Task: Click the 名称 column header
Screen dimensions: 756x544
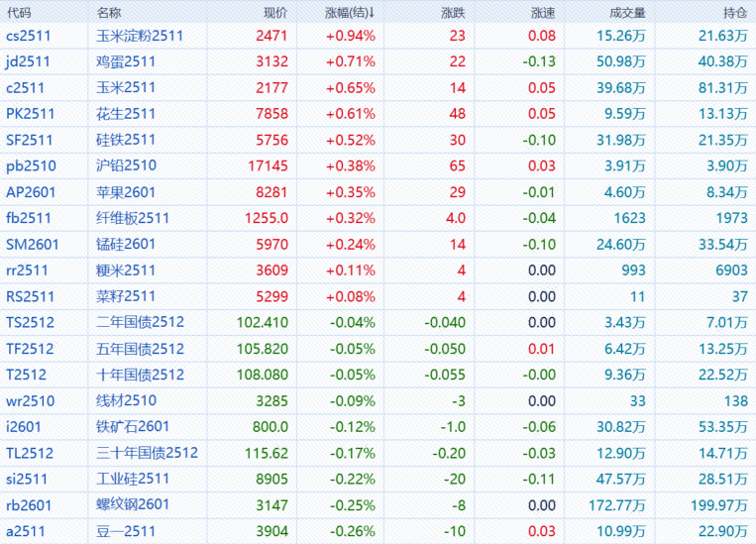Action: click(x=110, y=13)
